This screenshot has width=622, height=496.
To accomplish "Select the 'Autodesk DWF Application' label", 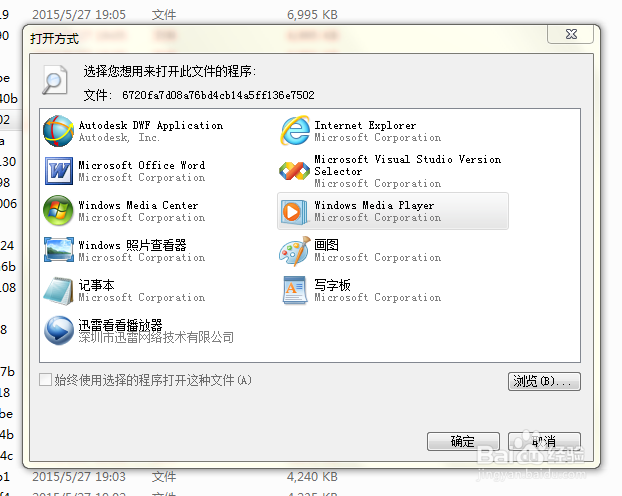I will coord(151,125).
